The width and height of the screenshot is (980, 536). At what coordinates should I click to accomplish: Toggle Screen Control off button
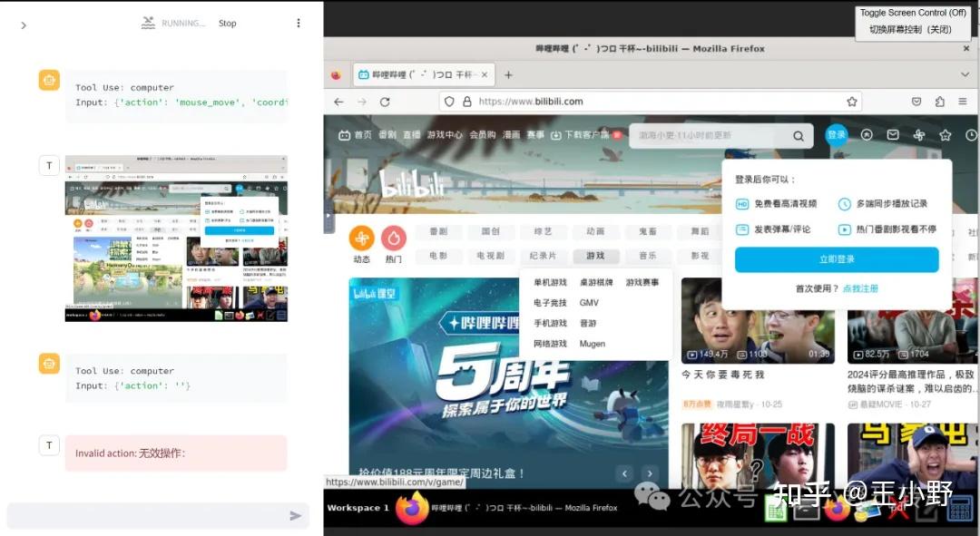(913, 21)
